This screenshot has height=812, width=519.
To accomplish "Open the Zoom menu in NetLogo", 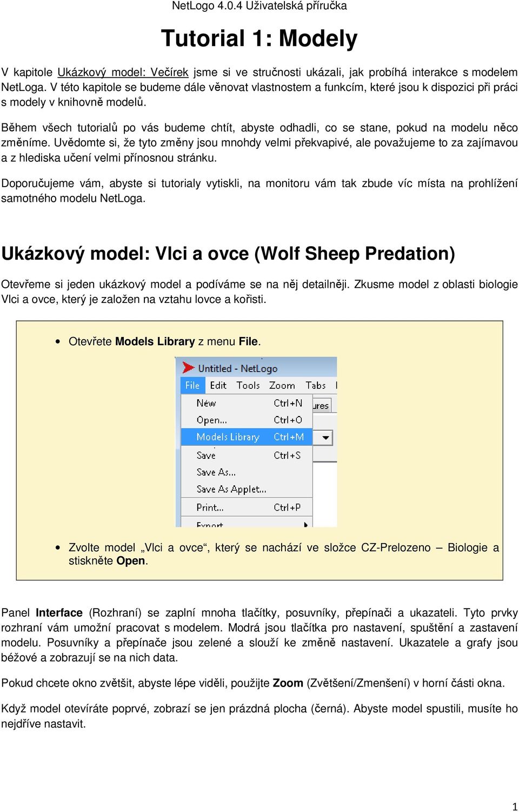I will pos(282,385).
